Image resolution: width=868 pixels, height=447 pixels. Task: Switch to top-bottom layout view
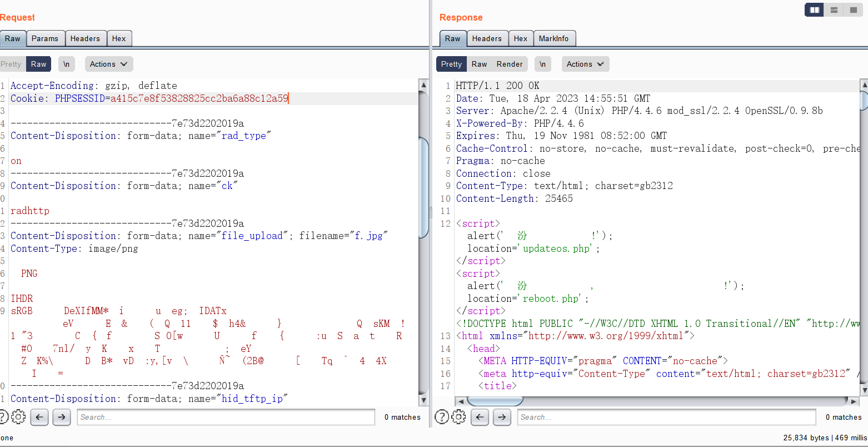(834, 9)
